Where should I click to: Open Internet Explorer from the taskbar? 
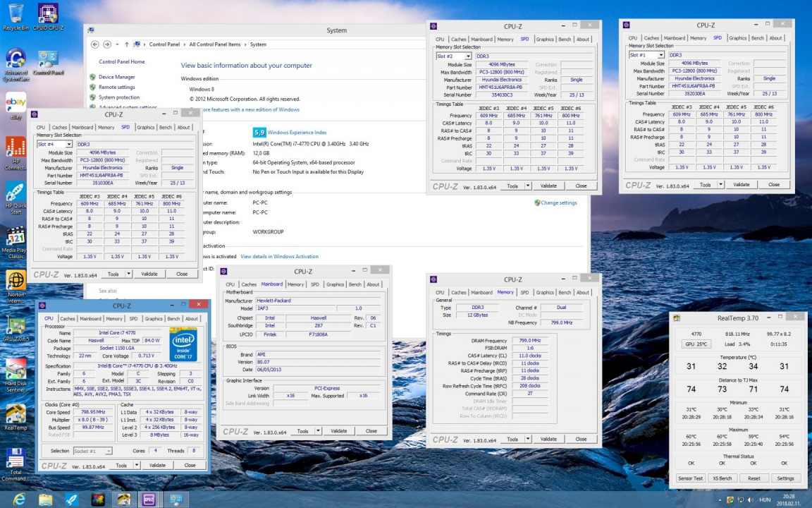click(x=18, y=500)
